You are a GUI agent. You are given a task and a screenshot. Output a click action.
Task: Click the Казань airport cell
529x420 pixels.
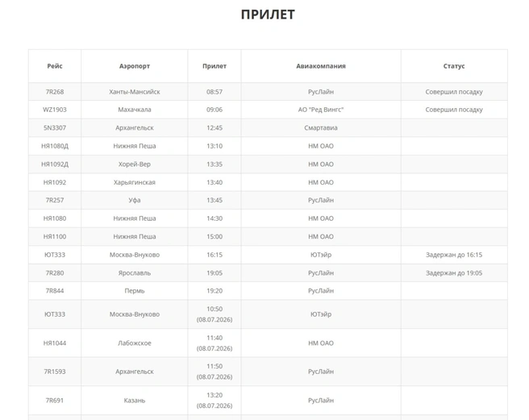click(x=135, y=401)
